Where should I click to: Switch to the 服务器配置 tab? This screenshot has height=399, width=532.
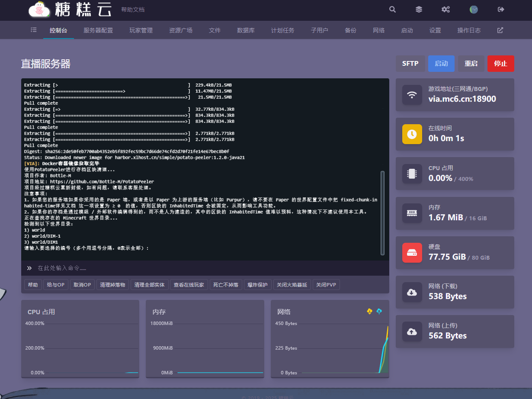[x=98, y=30]
